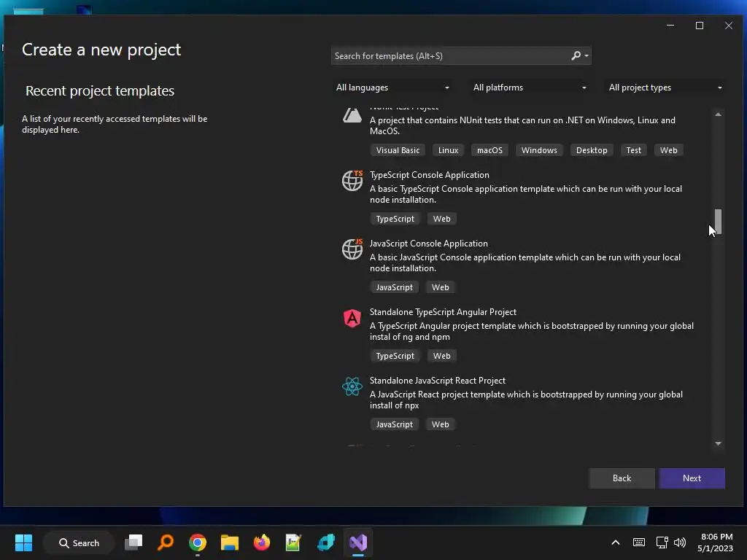This screenshot has width=747, height=560.
Task: Click the JavaScript Console Application globe icon
Action: tap(352, 249)
